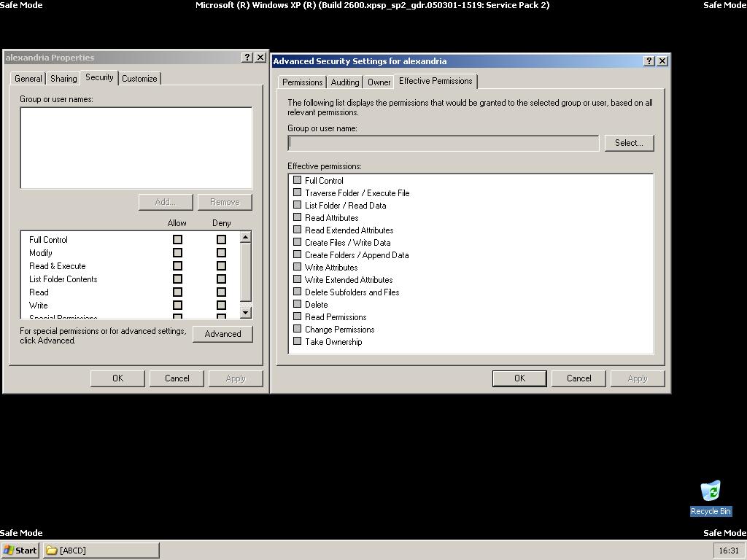Click Create Files / Write Data checkbox

298,242
